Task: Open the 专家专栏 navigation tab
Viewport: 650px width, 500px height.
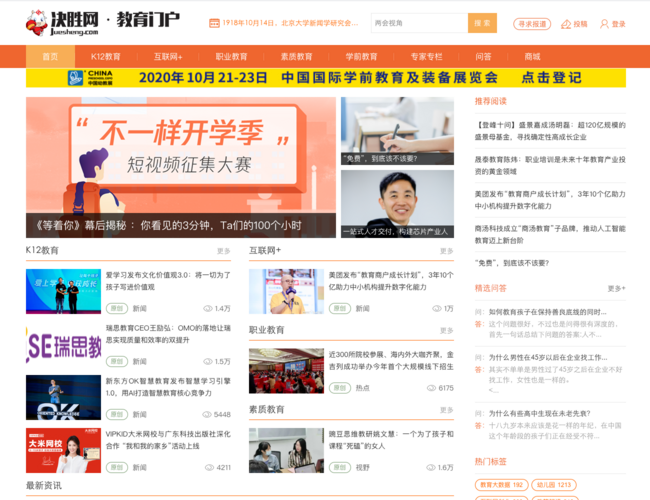Action: [x=427, y=56]
